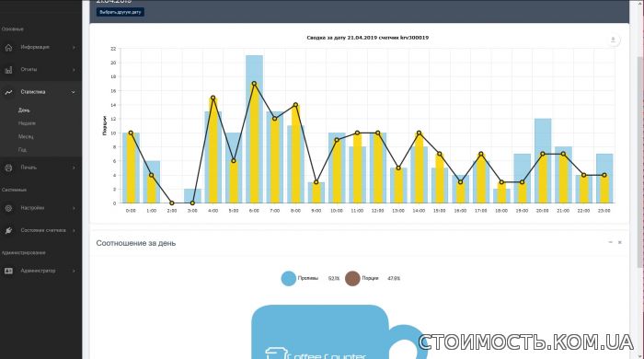Screen dimensions: 644x359
Task: Minimize the Соотношение за день panel
Action: [x=610, y=242]
